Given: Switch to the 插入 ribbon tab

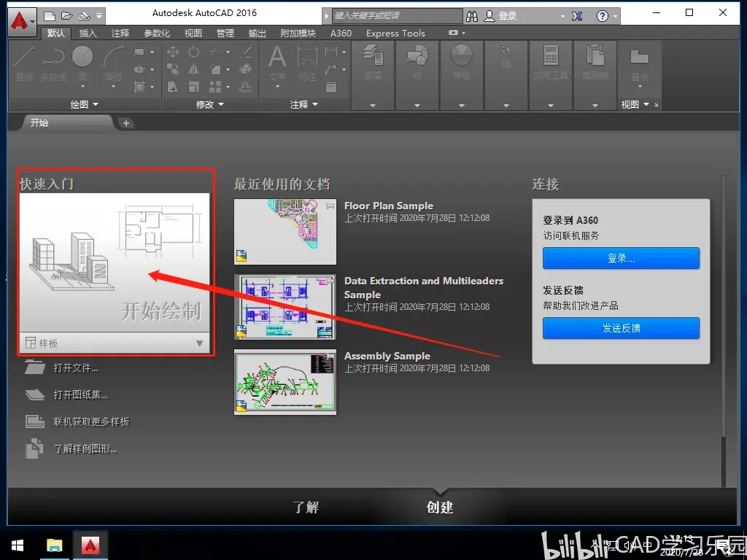Looking at the screenshot, I should pos(88,34).
